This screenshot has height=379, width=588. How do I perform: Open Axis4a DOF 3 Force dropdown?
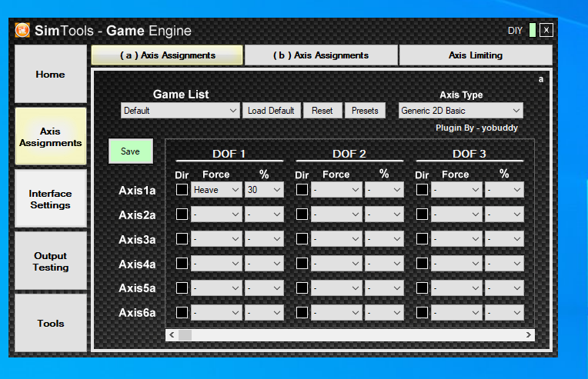pos(456,264)
